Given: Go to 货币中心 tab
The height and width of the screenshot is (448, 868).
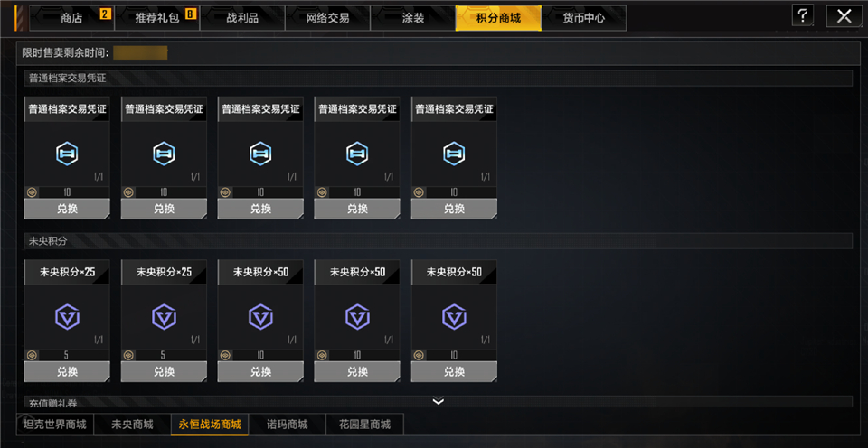Looking at the screenshot, I should [x=584, y=18].
